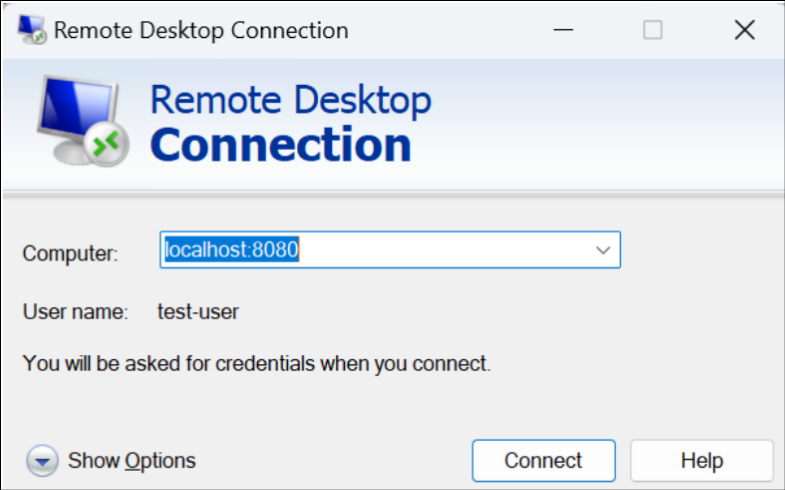Click the greyed-out maximize window button

(x=653, y=30)
